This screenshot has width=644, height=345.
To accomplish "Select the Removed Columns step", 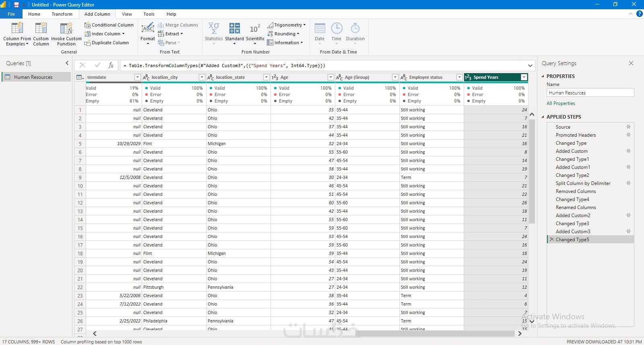I will [576, 191].
